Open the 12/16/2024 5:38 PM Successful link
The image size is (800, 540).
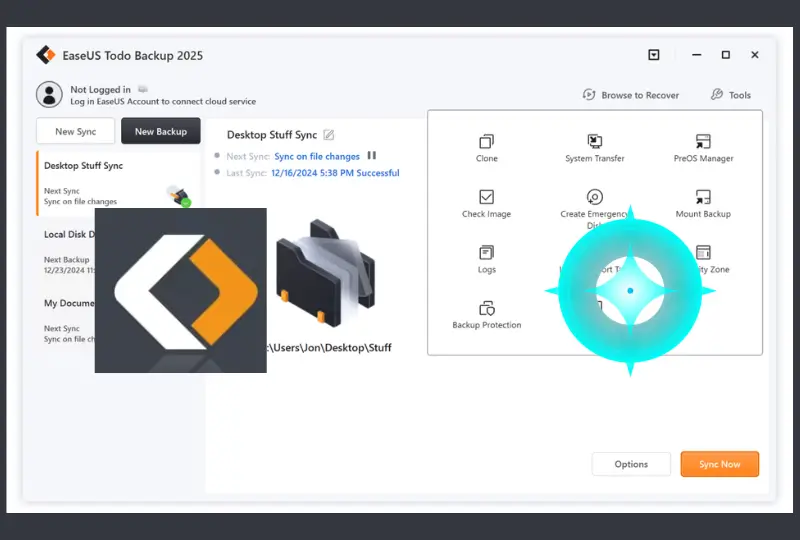click(x=335, y=173)
